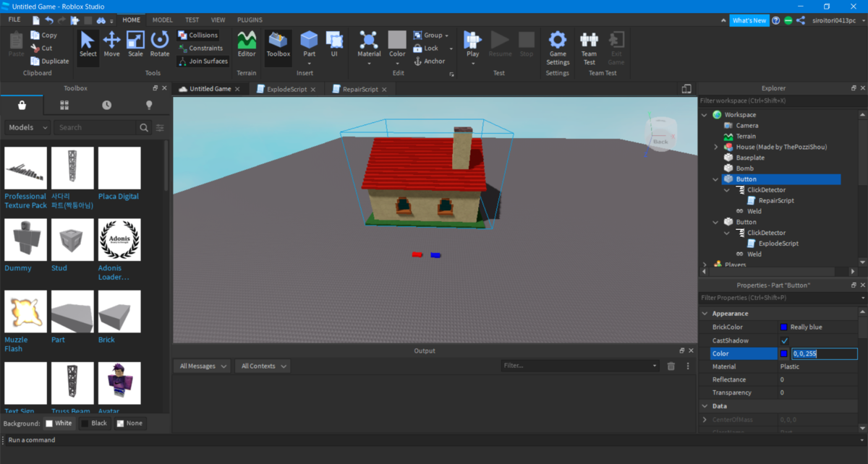The image size is (868, 464).
Task: Switch to the PLUGINS ribbon tab
Action: click(x=250, y=20)
